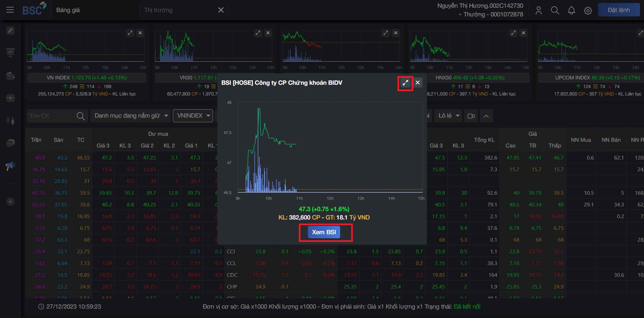Sort by the Tổng KL column header

[x=484, y=140]
